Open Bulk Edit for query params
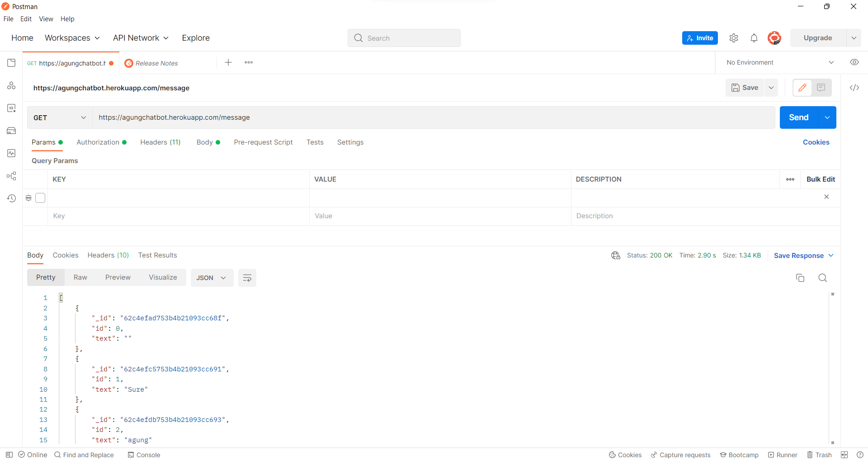This screenshot has height=459, width=868. [821, 179]
